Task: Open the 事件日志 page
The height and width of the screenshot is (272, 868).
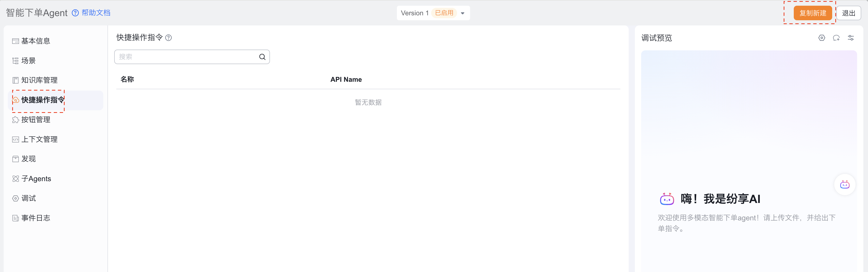Action: click(x=35, y=218)
